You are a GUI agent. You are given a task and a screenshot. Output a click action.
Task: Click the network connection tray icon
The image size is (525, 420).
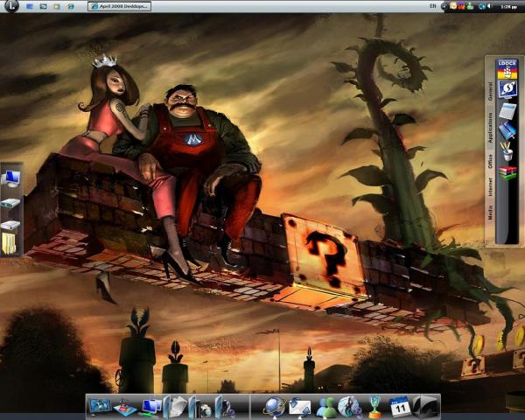pyautogui.click(x=482, y=6)
